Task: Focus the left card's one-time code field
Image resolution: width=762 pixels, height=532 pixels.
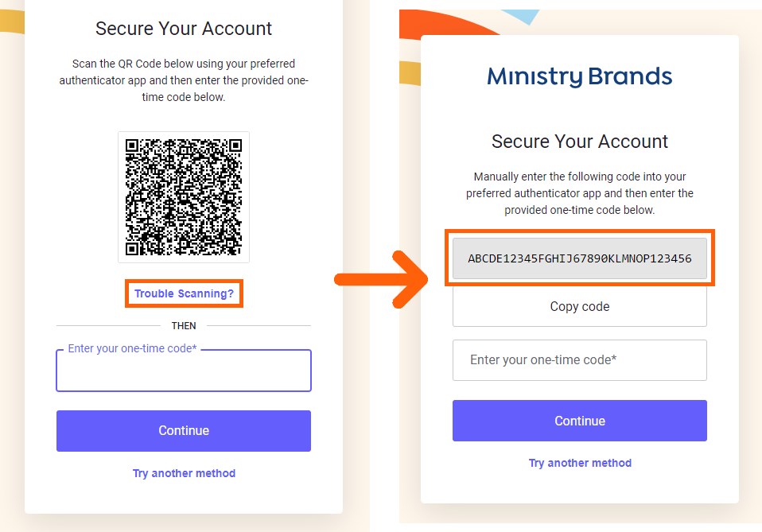Action: [x=184, y=372]
